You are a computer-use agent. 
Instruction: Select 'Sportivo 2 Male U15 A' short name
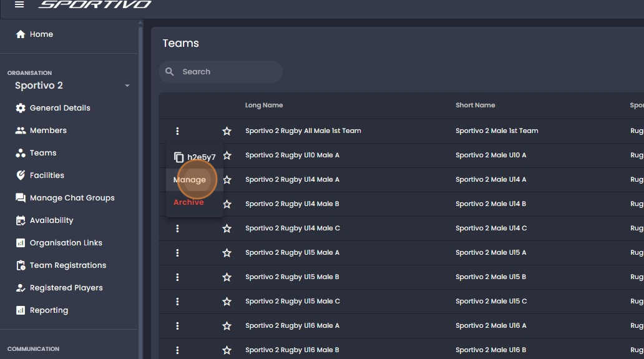(491, 253)
